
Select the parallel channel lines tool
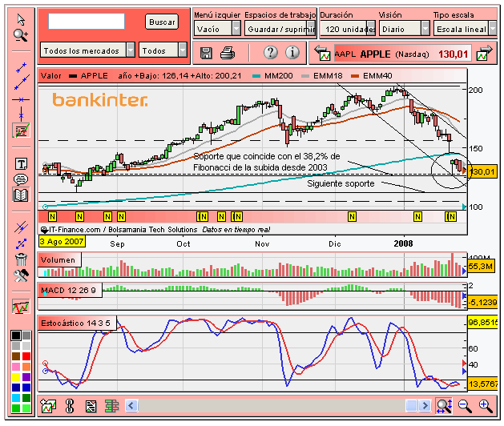point(21,227)
